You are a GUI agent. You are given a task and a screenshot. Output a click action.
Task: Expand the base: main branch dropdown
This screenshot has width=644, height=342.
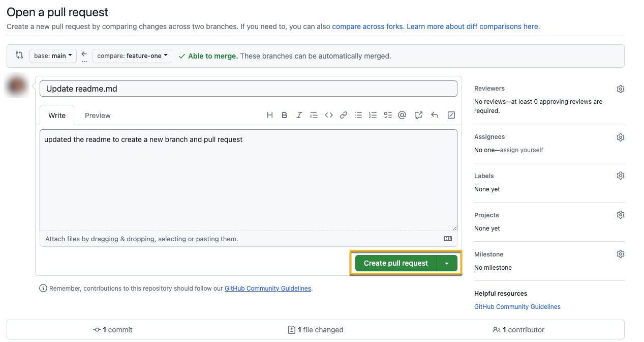coord(53,56)
